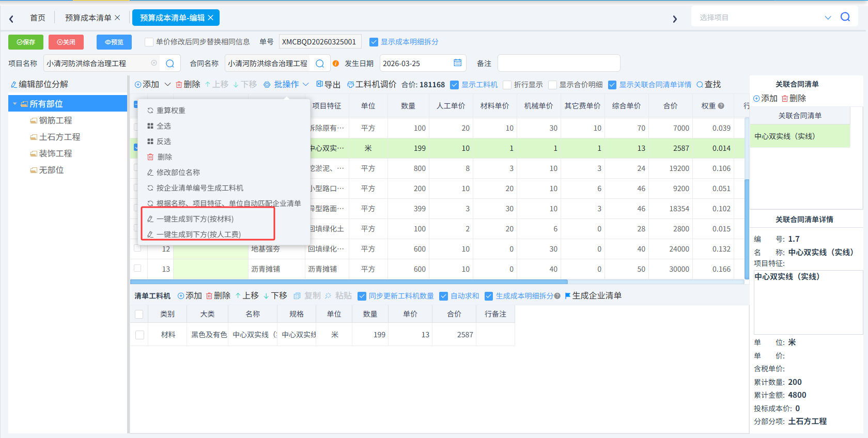Click 删除 in 关联合同清单 panel
This screenshot has height=438, width=868.
click(x=794, y=98)
